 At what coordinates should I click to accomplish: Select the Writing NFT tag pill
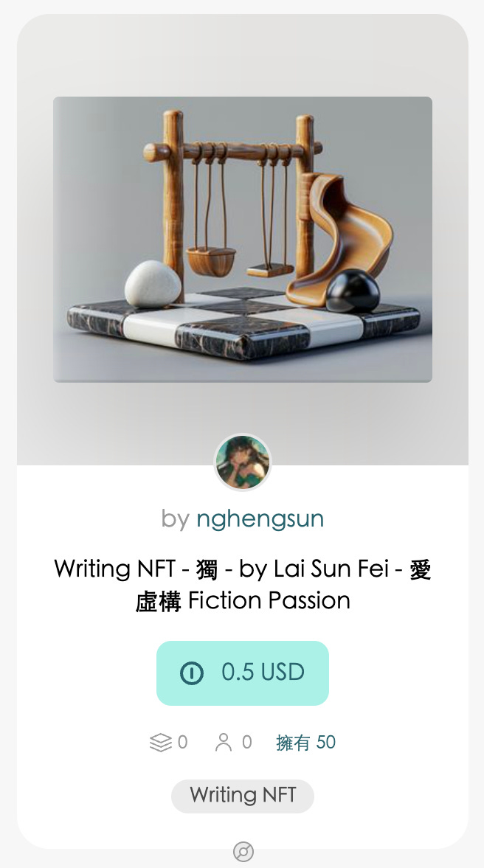click(x=243, y=796)
